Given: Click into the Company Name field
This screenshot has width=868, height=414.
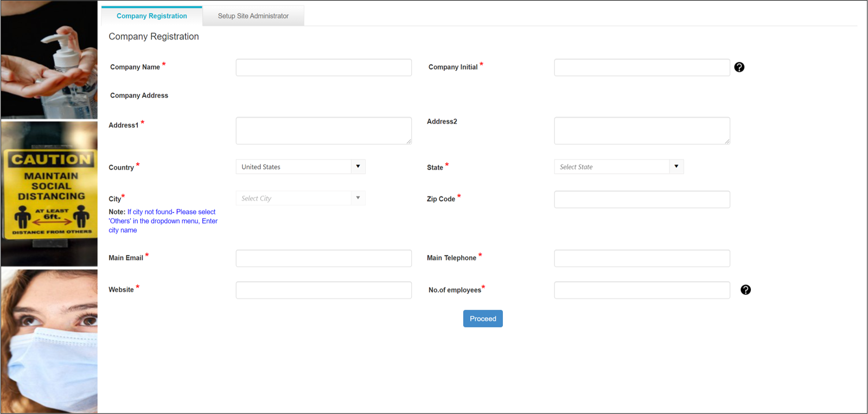Looking at the screenshot, I should click(323, 67).
